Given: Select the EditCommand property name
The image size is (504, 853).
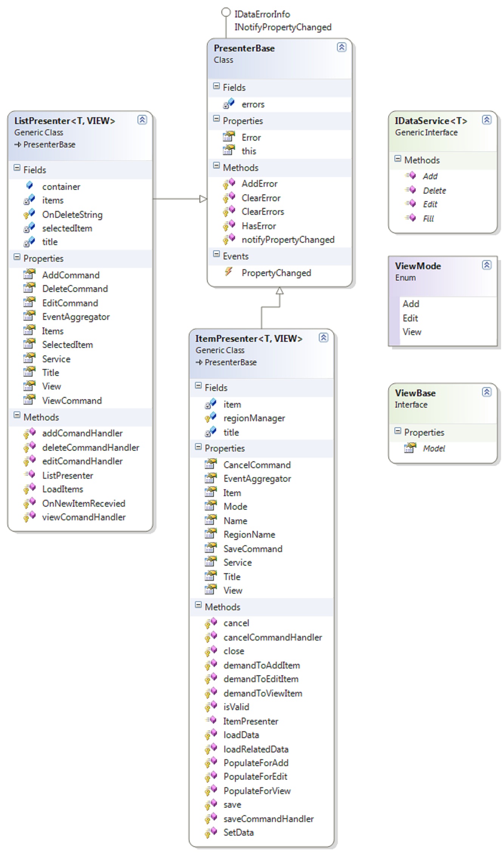Looking at the screenshot, I should (x=70, y=303).
